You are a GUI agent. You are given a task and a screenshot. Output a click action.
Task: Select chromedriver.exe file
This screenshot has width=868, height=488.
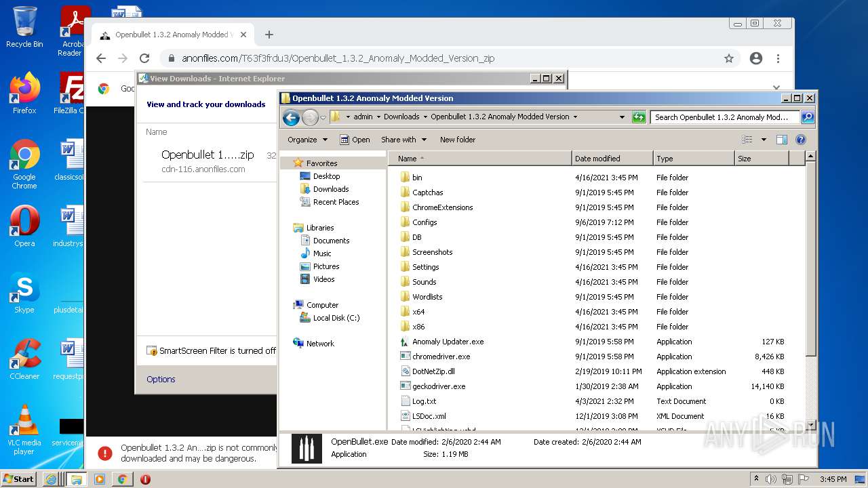click(x=441, y=357)
